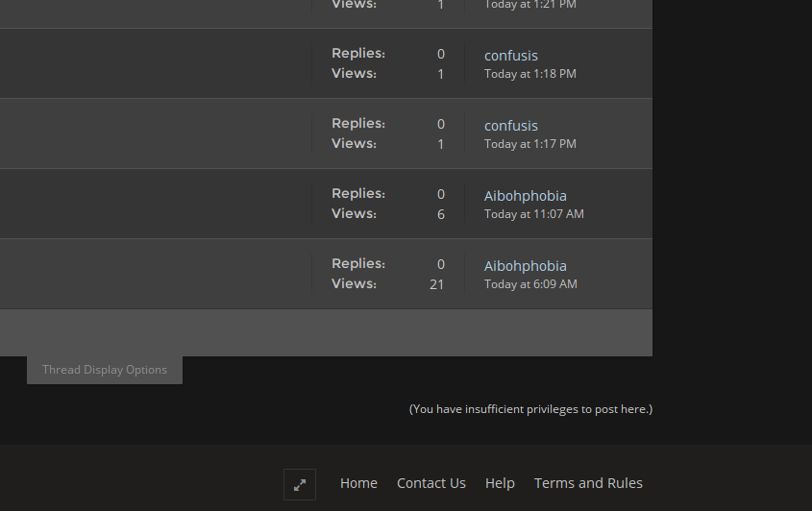Click Replies label in the 1:18 PM row
The height and width of the screenshot is (511, 812).
358,54
